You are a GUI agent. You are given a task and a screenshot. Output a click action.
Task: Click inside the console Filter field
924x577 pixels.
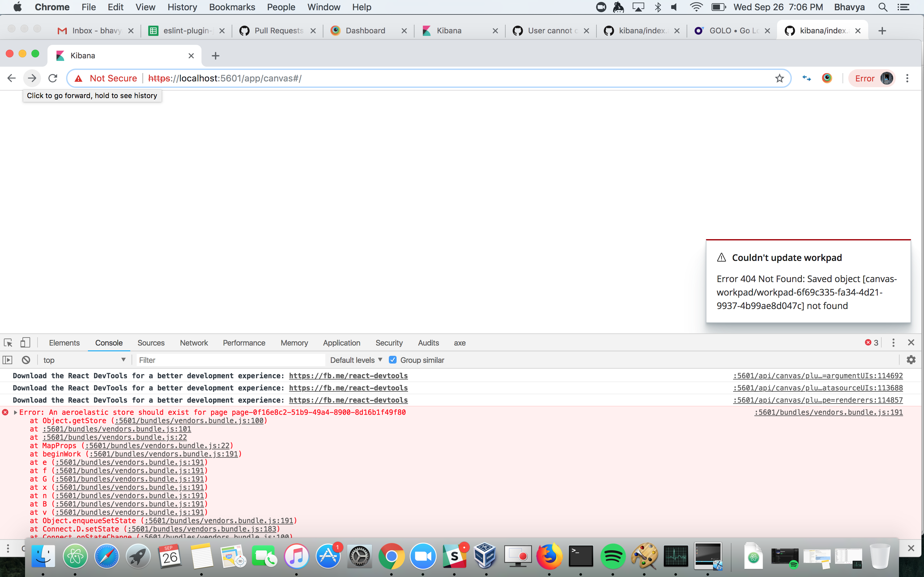[x=229, y=359]
